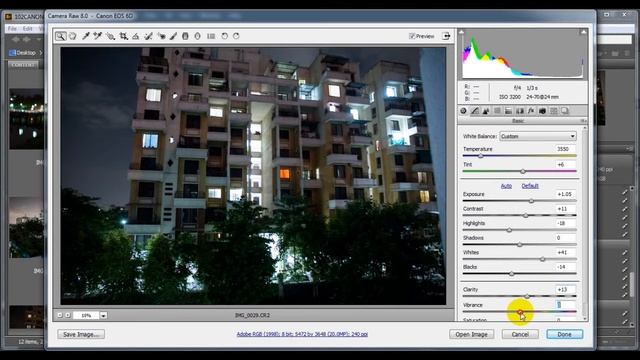
Task: Click the Vibrance value field
Action: tap(565, 305)
